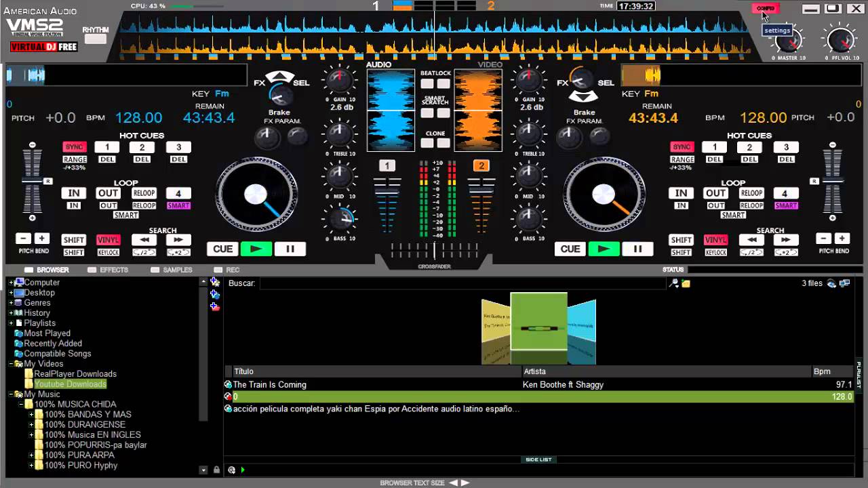Toggle the RHYTHM button

pyautogui.click(x=96, y=39)
